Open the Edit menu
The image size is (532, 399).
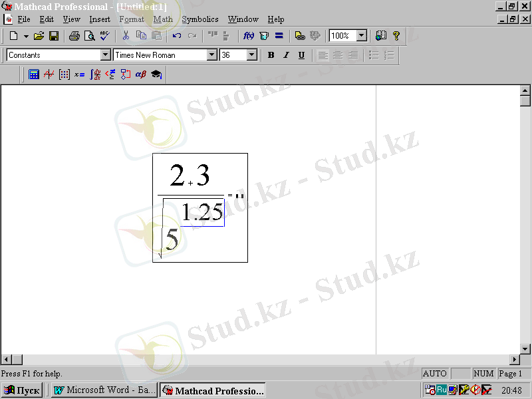tap(47, 19)
